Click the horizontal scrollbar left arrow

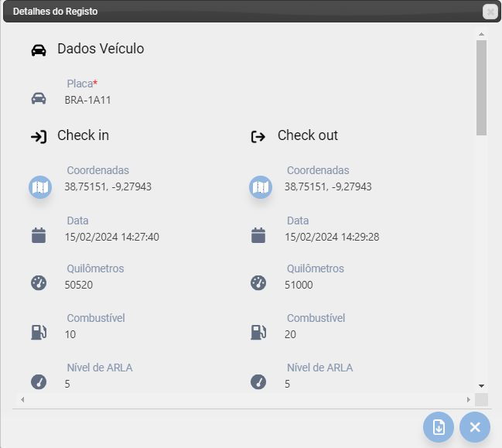pos(22,400)
